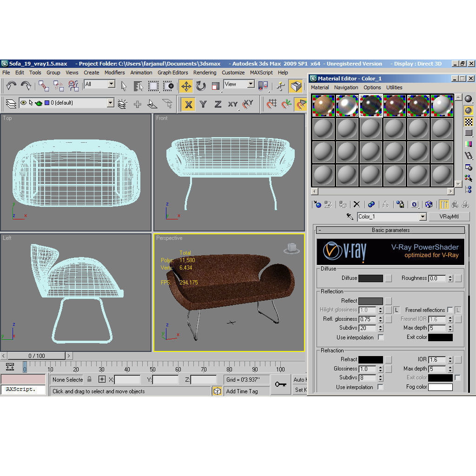Toggle Absolute/Offset transform mode

[102, 379]
